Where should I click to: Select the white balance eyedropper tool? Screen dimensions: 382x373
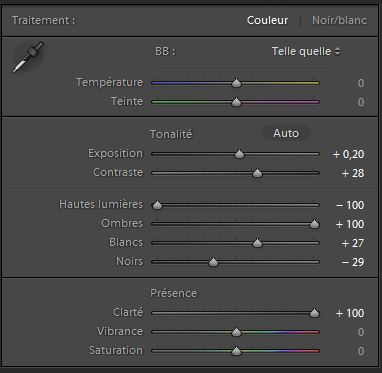[x=28, y=57]
